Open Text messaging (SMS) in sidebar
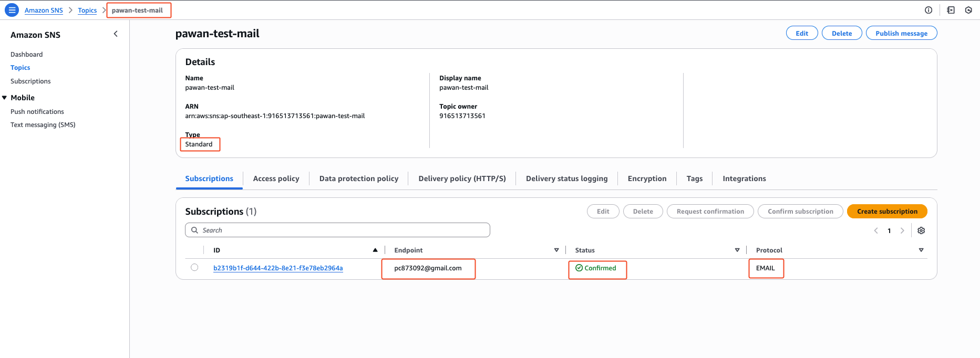 pyautogui.click(x=43, y=125)
